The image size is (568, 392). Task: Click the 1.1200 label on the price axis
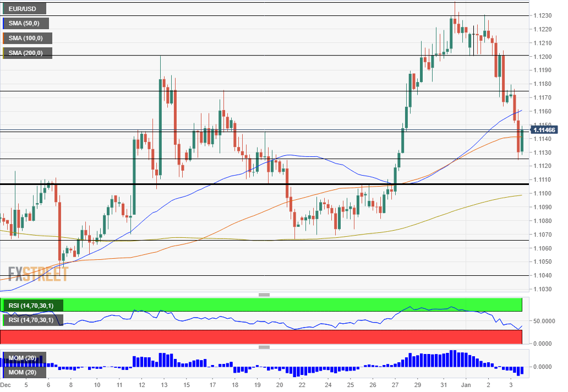click(544, 57)
